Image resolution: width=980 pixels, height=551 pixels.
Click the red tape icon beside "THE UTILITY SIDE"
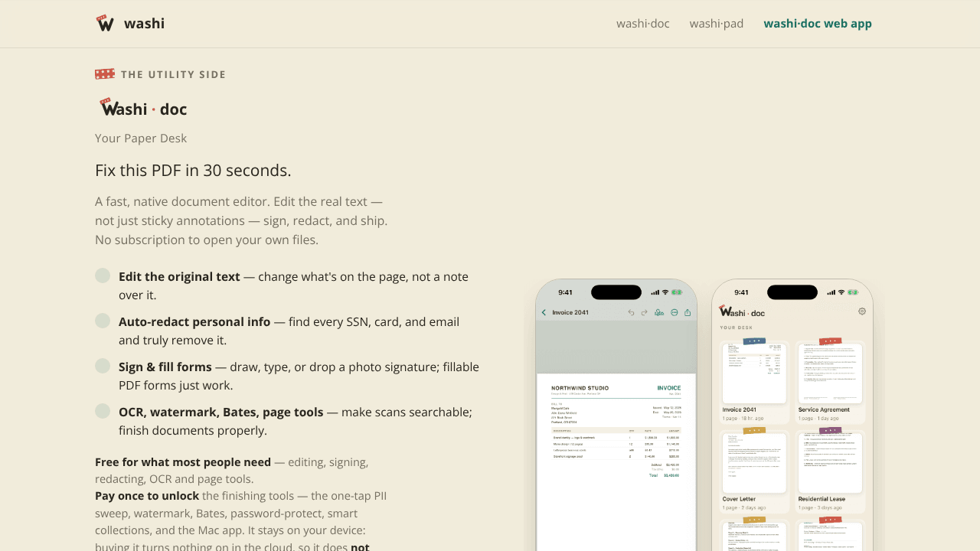point(105,73)
